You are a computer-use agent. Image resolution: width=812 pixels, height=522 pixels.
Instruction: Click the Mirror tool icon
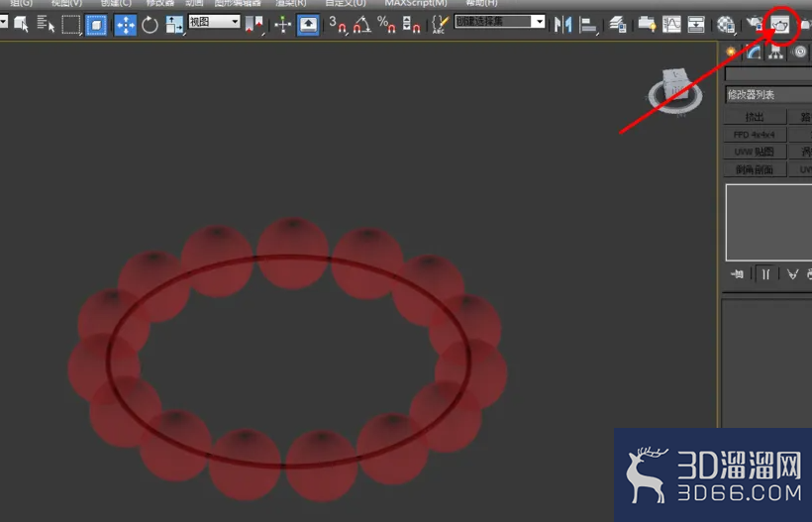[x=562, y=25]
